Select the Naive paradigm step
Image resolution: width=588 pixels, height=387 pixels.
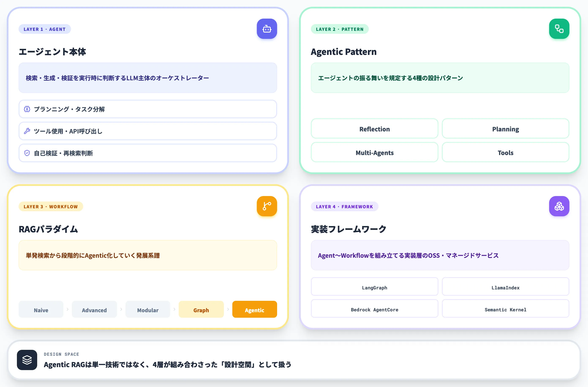pos(41,309)
